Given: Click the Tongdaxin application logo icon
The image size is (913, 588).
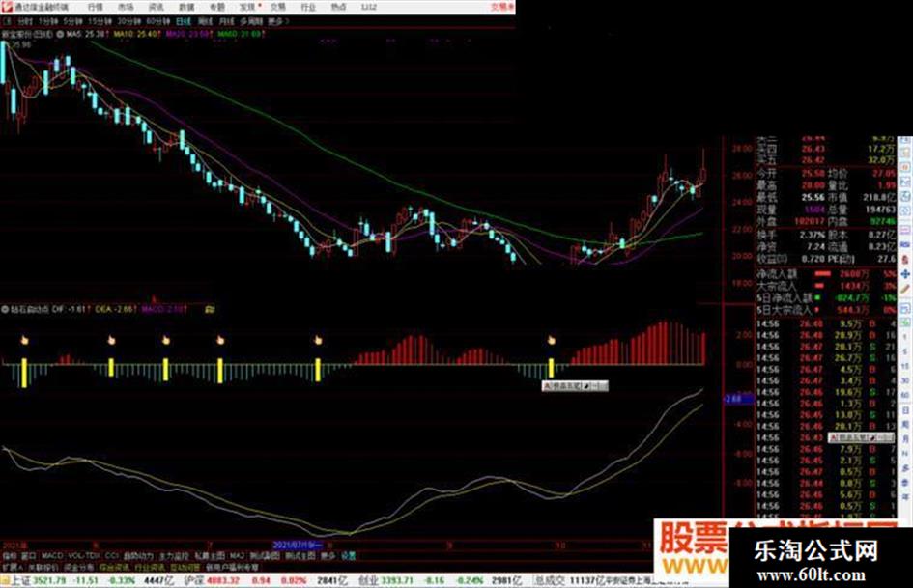Looking at the screenshot, I should [x=7, y=7].
